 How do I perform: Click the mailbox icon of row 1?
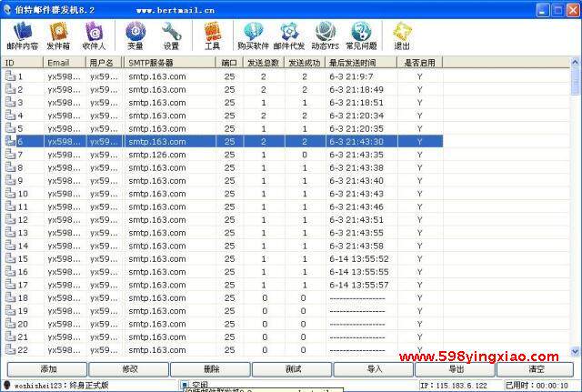10,76
